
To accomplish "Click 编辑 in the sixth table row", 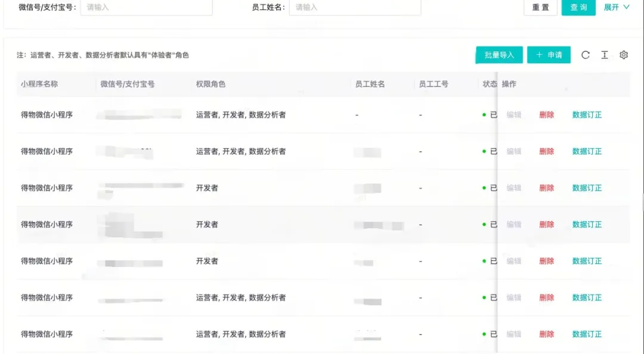I will [x=513, y=297].
